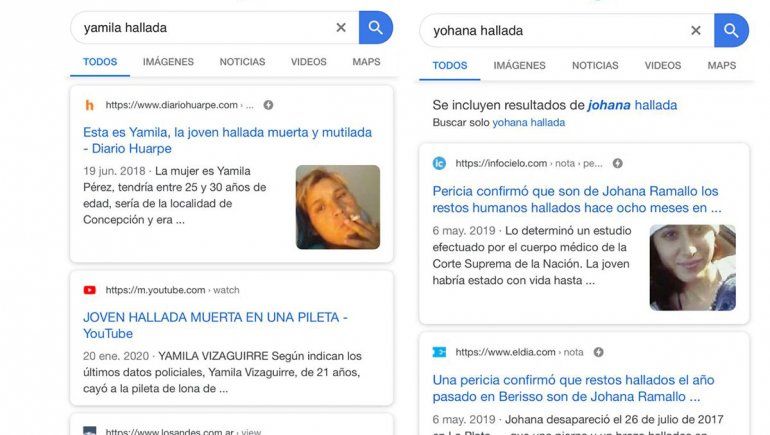Open NOTICIAS tab under yohana search

[x=595, y=65]
